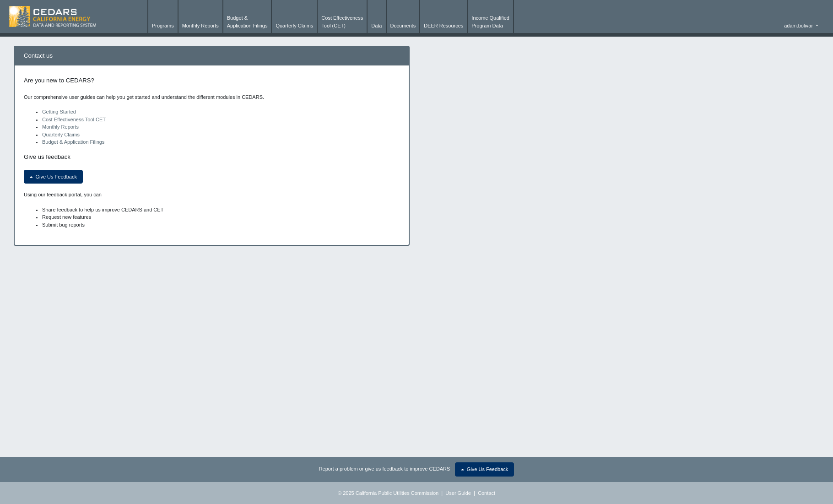
Task: Open the Quarterly Claims guide link
Action: click(61, 135)
